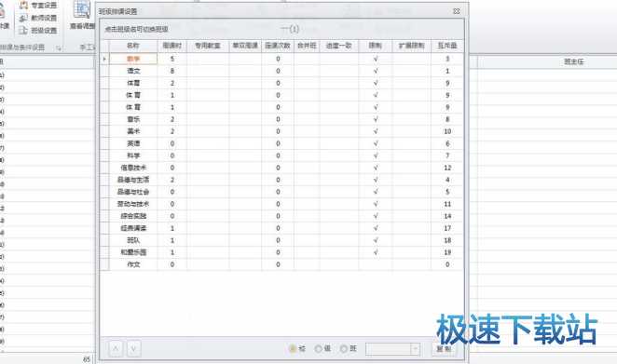
Task: Click the class title (1) above the table
Action: [x=291, y=29]
